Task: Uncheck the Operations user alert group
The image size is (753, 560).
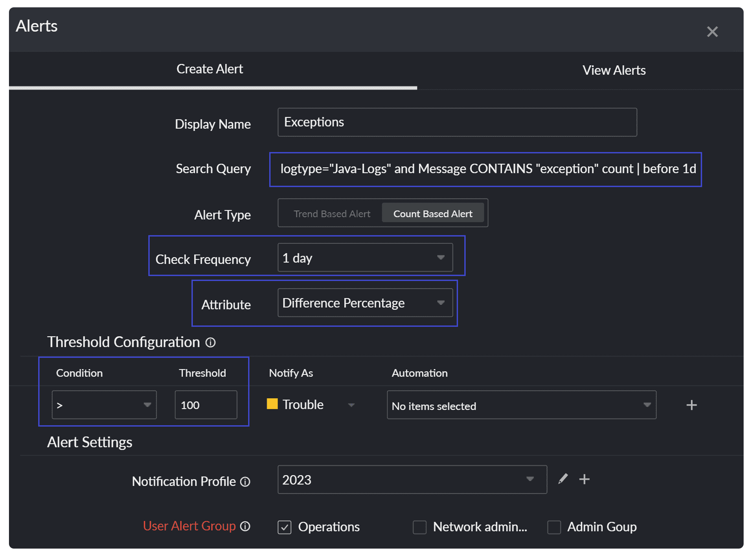Action: coord(284,527)
